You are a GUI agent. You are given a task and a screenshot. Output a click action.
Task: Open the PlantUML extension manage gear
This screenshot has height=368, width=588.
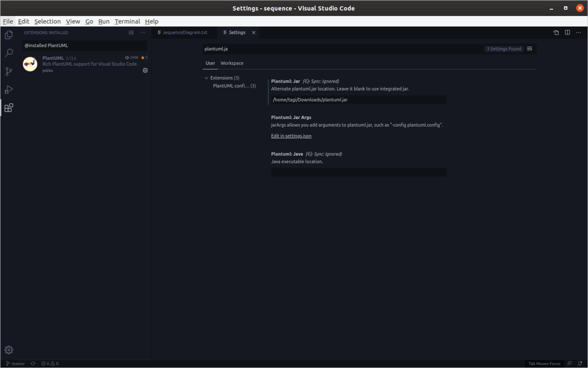[x=145, y=71]
